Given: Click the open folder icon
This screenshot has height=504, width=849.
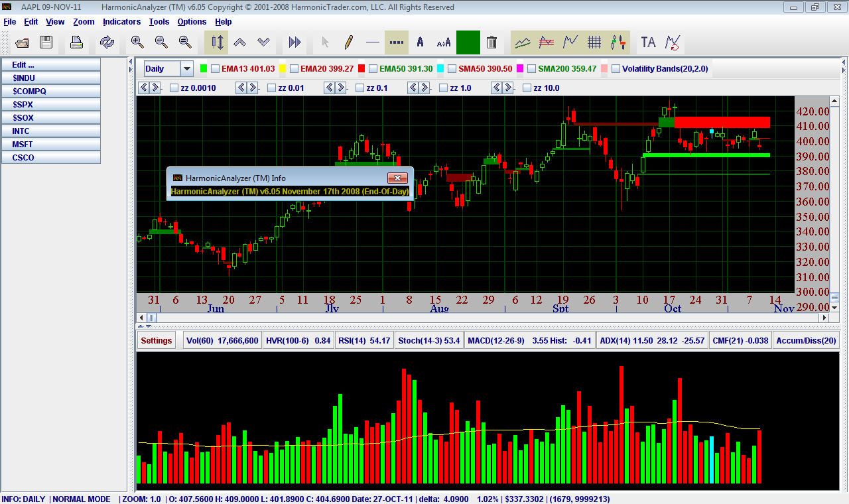Looking at the screenshot, I should pos(23,42).
